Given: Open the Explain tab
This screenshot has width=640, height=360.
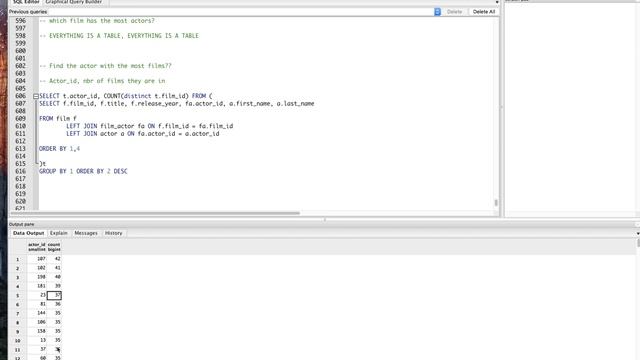Looking at the screenshot, I should click(59, 233).
